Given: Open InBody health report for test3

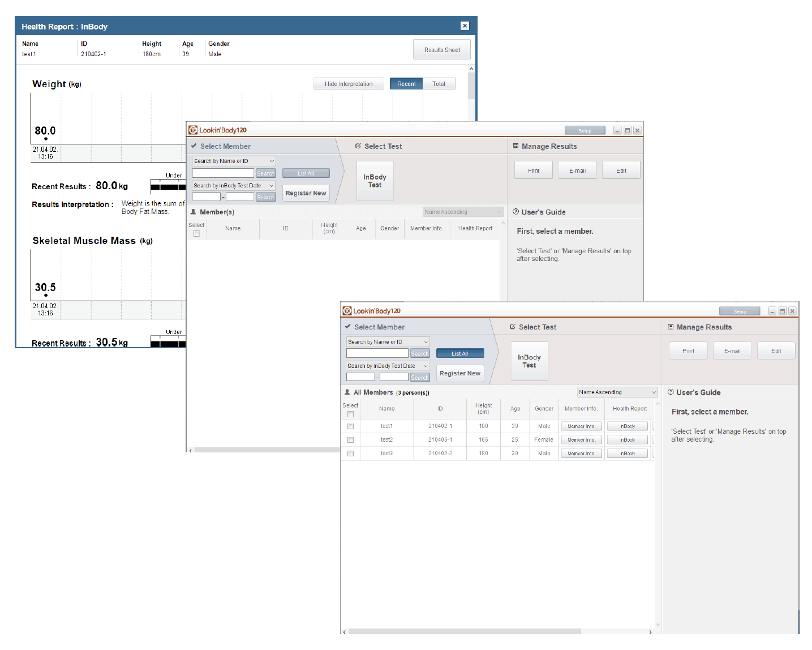Looking at the screenshot, I should pos(628,454).
